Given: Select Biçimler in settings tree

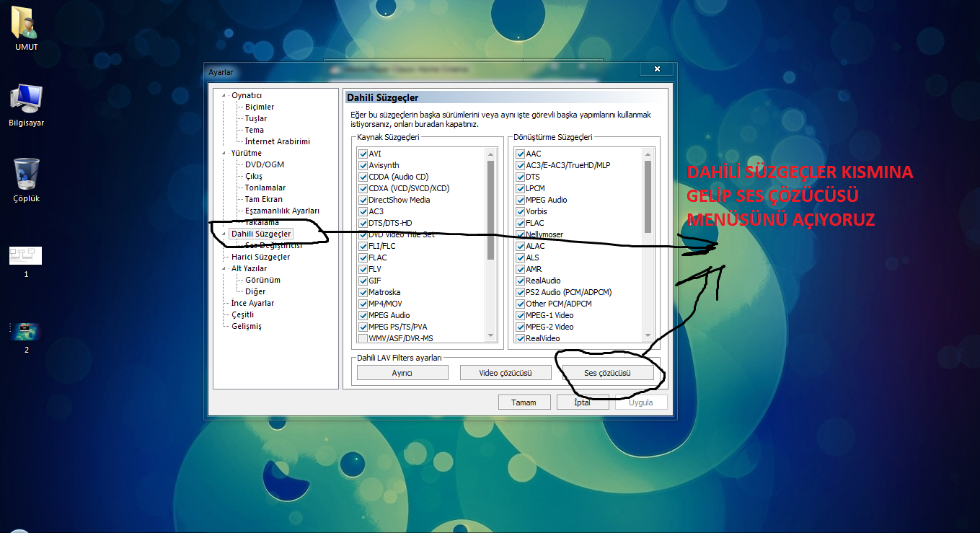Looking at the screenshot, I should [260, 107].
